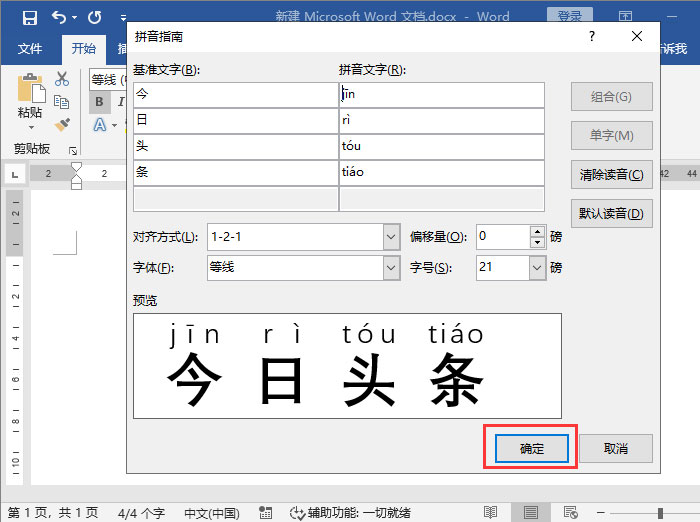700x522 pixels.
Task: Open the 文件 (File) tab
Action: (x=30, y=48)
